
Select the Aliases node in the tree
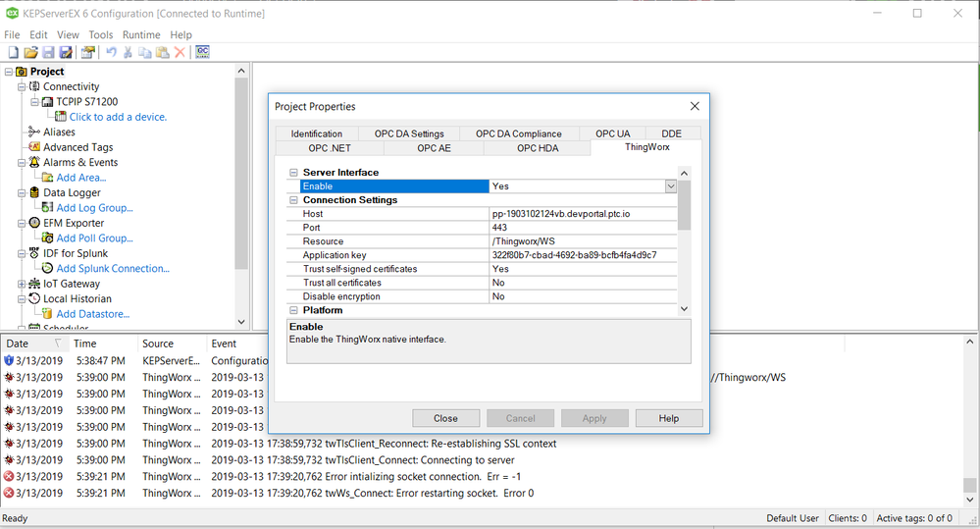59,132
